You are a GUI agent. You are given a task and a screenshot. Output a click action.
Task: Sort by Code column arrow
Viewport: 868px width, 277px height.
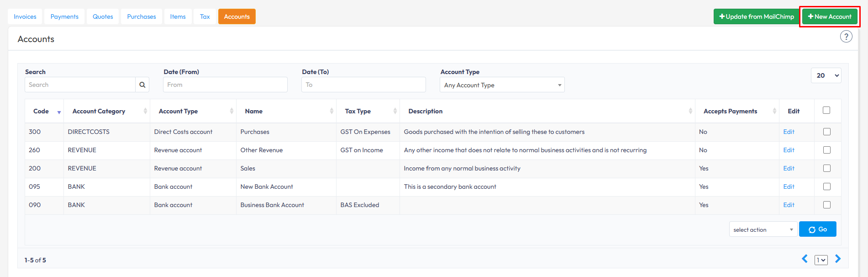click(59, 112)
